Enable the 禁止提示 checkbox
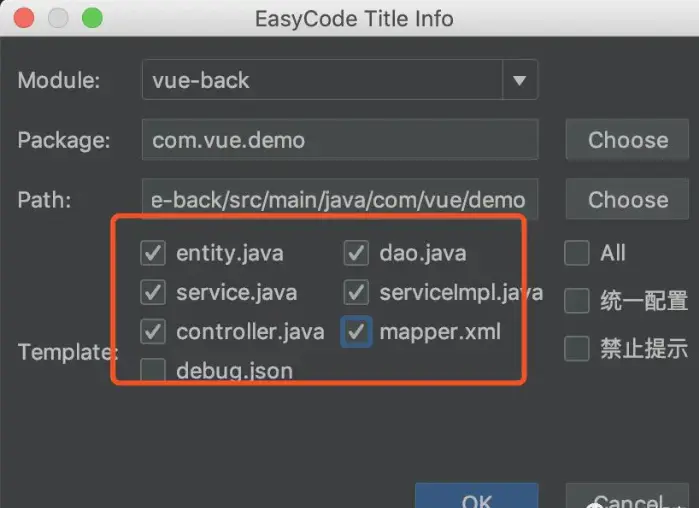699x508 pixels. (577, 348)
